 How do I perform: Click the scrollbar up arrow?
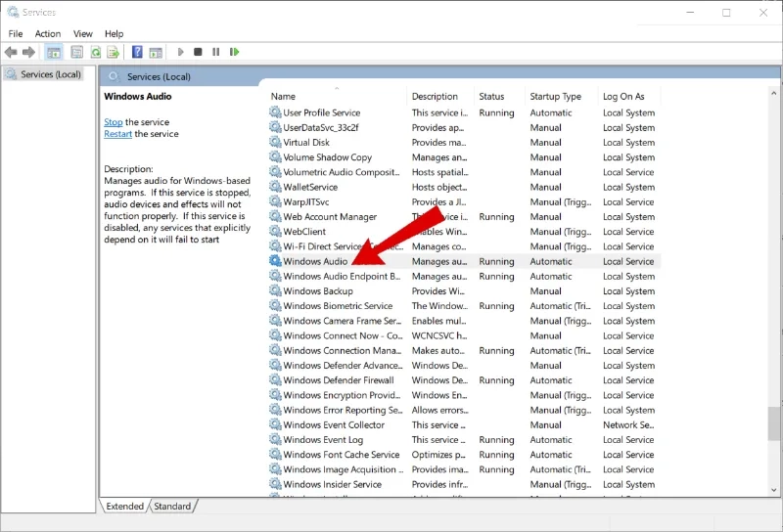(x=773, y=93)
